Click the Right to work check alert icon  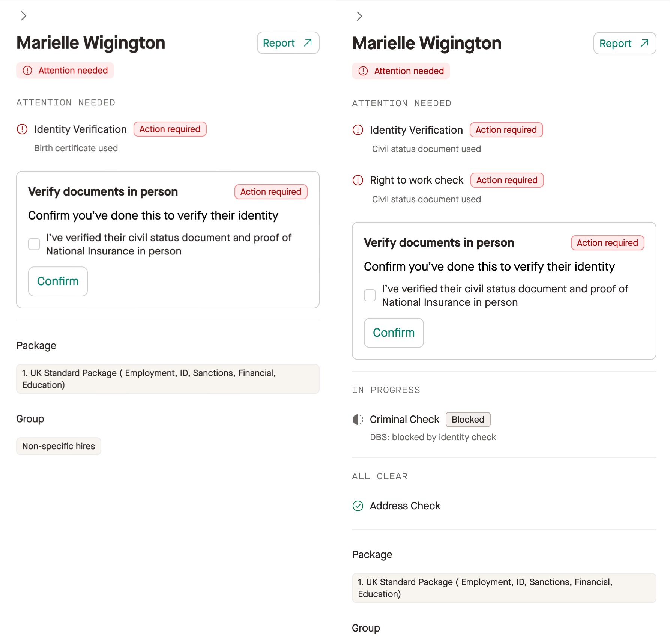[x=358, y=181]
